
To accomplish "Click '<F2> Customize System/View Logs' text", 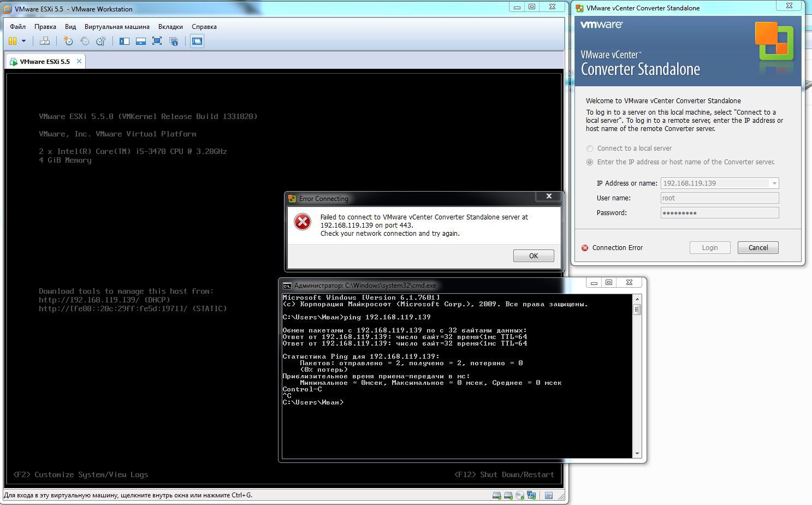I will coord(80,474).
